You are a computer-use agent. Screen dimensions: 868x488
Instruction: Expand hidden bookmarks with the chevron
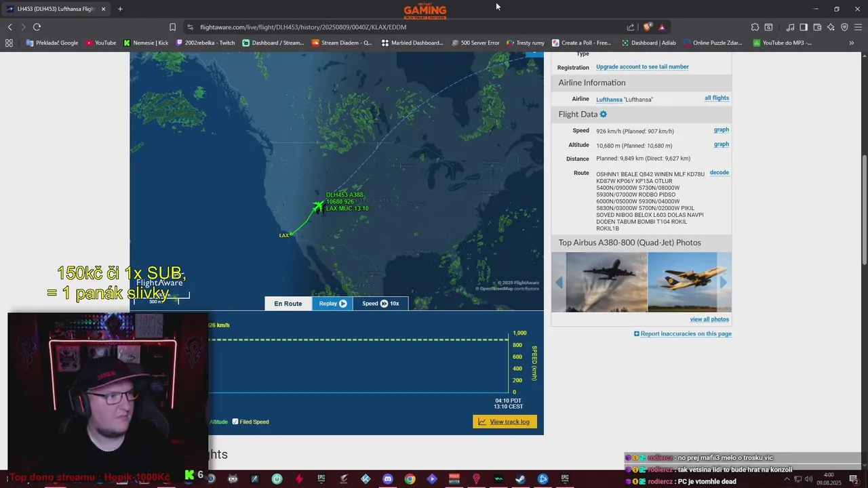click(x=852, y=43)
